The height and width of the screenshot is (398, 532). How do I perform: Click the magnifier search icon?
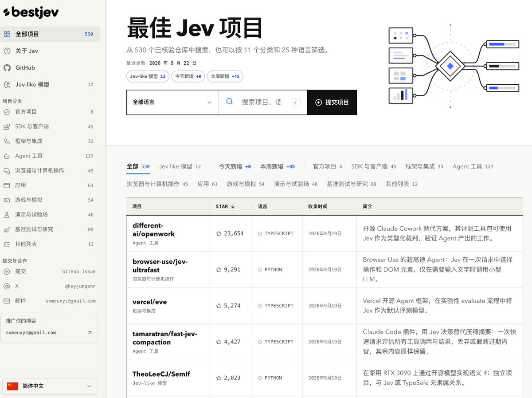230,102
